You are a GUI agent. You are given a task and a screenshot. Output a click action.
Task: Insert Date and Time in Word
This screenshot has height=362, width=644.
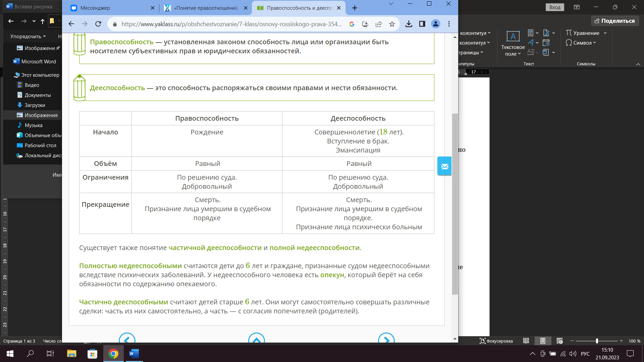[x=546, y=43]
